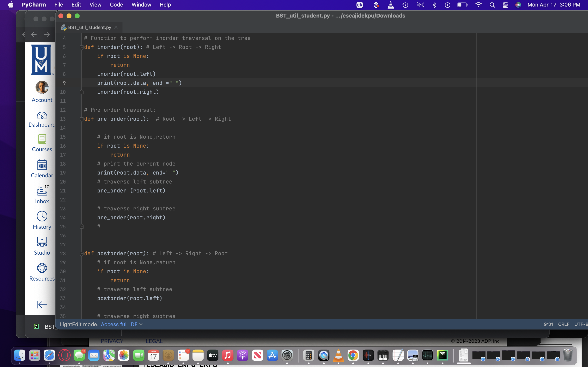
Task: Toggle Bluetooth in the menu bar
Action: pyautogui.click(x=434, y=5)
